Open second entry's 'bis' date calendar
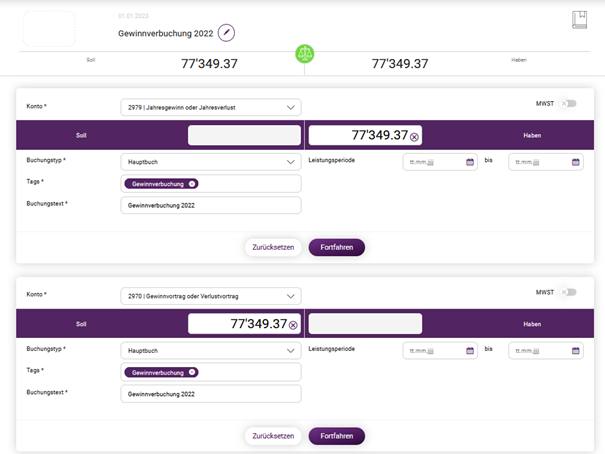The width and height of the screenshot is (605, 454). pos(575,351)
